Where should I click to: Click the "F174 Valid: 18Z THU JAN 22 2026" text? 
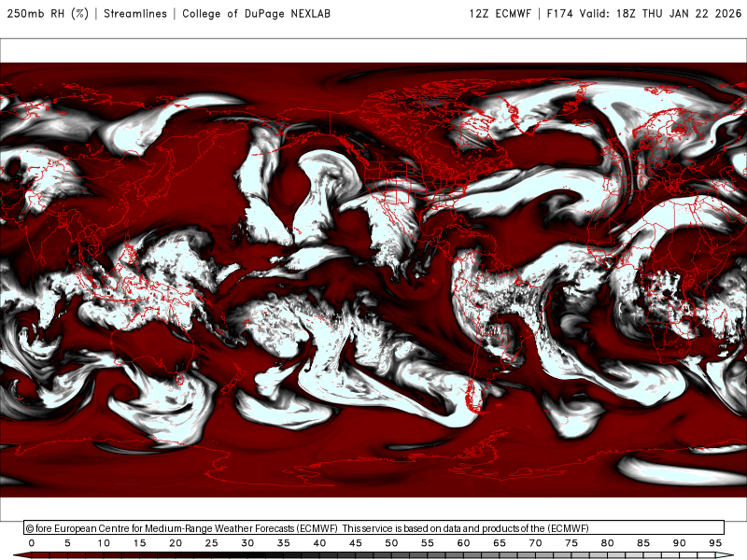[644, 14]
